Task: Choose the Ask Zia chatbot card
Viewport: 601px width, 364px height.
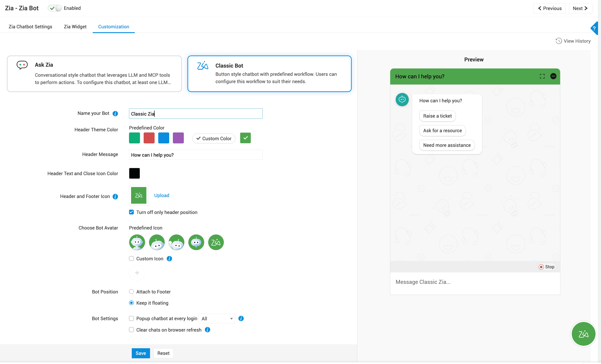Action: 94,74
